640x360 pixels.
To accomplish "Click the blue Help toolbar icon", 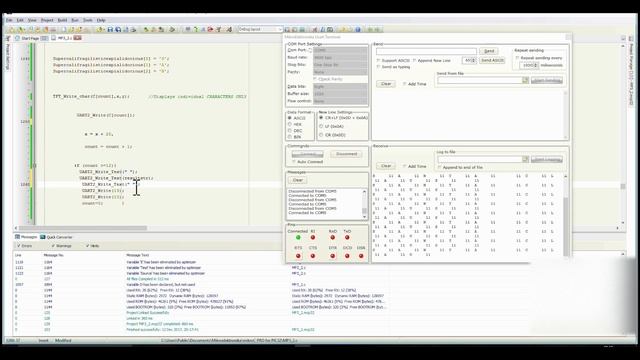I will pos(358,29).
